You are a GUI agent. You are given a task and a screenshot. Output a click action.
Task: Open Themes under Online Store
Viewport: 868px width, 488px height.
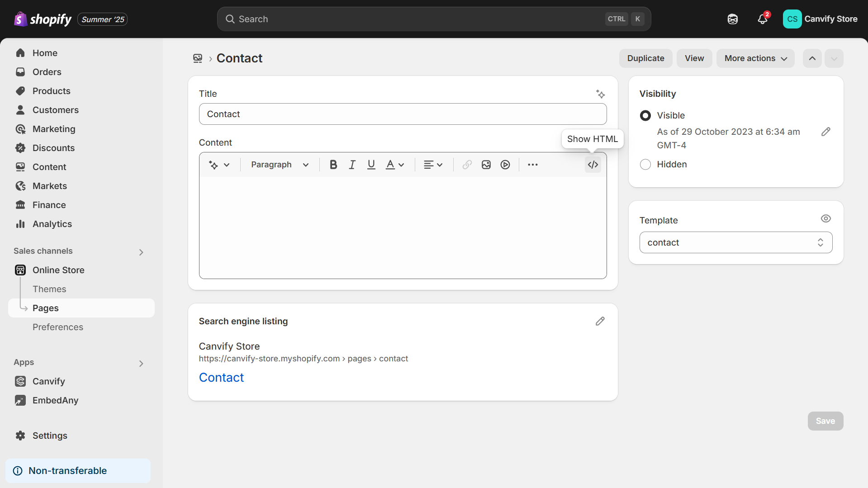coord(49,289)
